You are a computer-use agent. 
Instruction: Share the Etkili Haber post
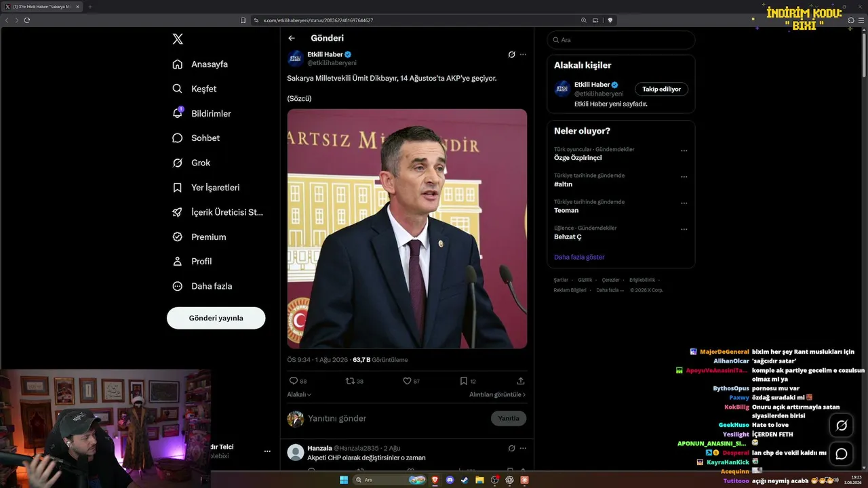521,381
